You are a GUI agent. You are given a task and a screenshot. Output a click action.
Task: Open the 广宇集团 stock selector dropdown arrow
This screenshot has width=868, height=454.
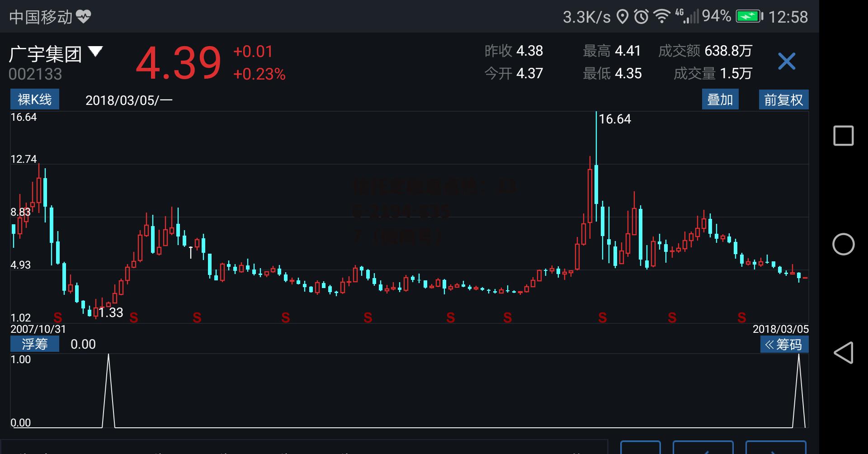click(x=95, y=51)
